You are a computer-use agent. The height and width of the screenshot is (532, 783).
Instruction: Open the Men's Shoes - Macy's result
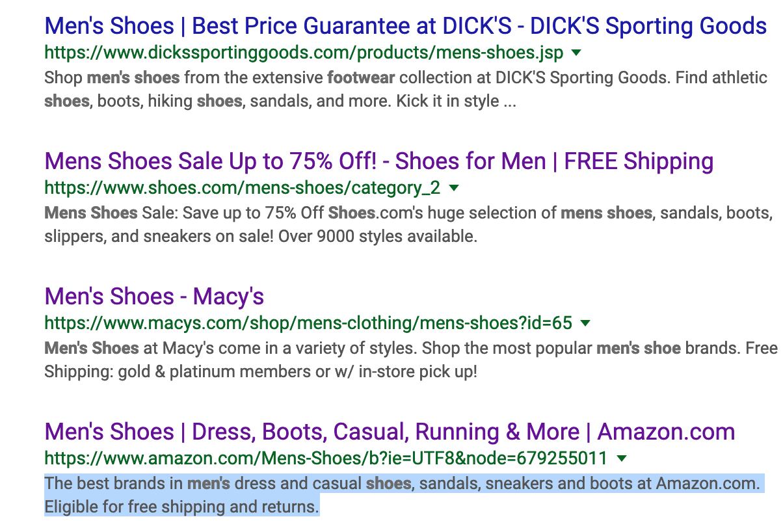click(152, 297)
